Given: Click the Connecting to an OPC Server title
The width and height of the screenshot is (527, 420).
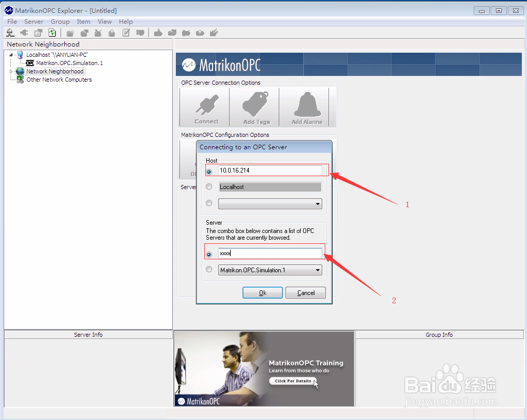Looking at the screenshot, I should (244, 147).
